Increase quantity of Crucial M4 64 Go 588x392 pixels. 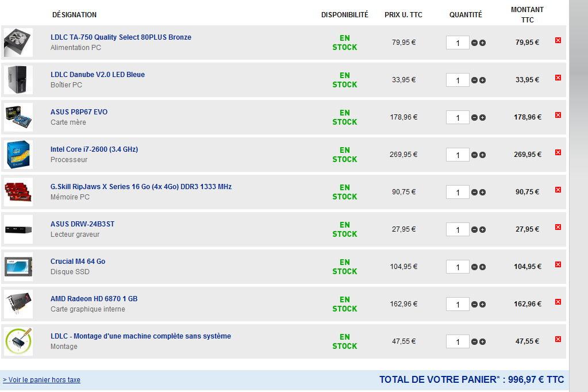point(483,267)
